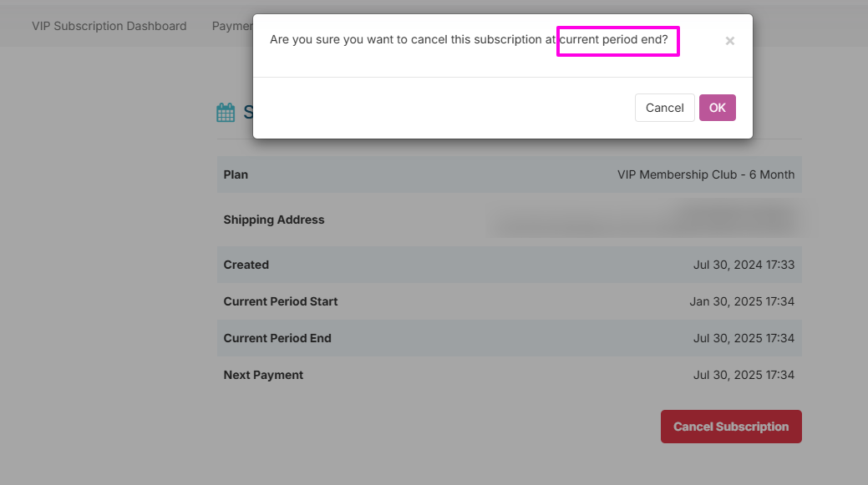Click the Created row label
The height and width of the screenshot is (485, 868).
(246, 265)
